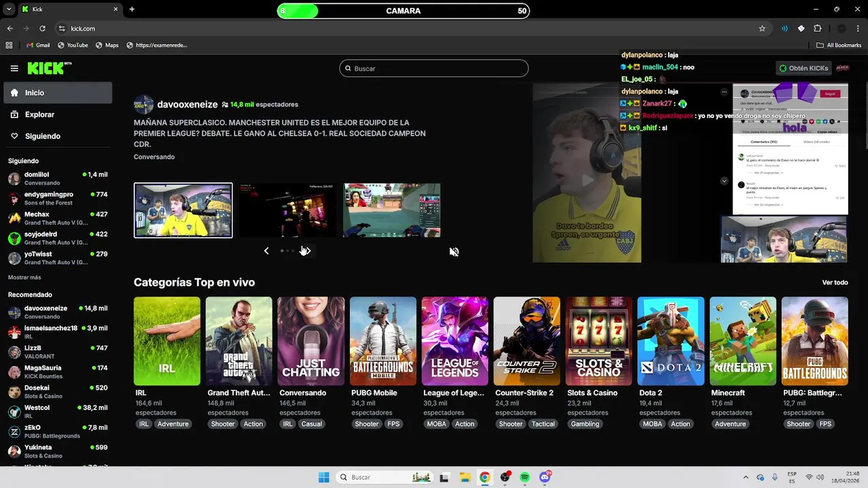Open zEkO recommended channel
This screenshot has width=868, height=488.
pos(58,431)
